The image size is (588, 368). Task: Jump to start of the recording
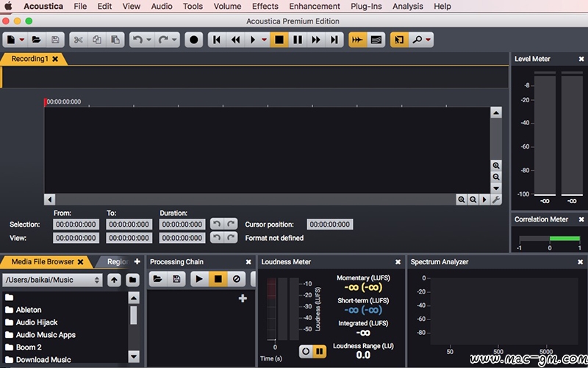(x=217, y=40)
